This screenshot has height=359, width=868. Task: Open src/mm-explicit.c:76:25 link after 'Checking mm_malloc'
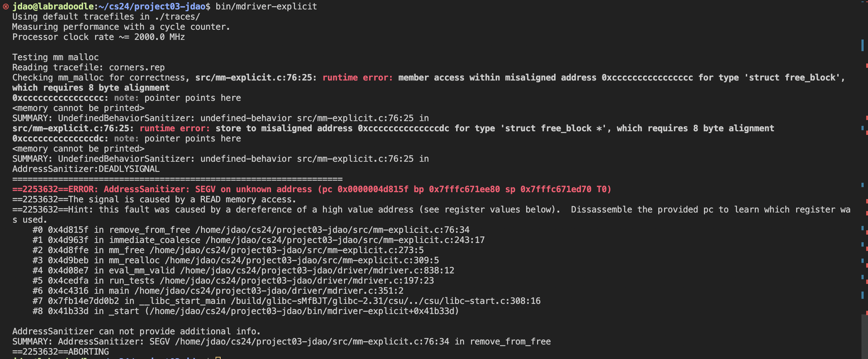tap(256, 78)
